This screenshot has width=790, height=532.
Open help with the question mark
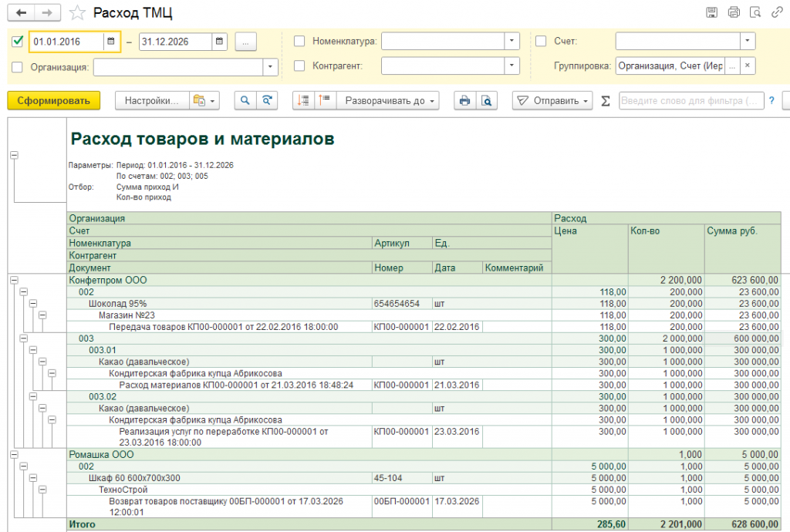pyautogui.click(x=771, y=101)
